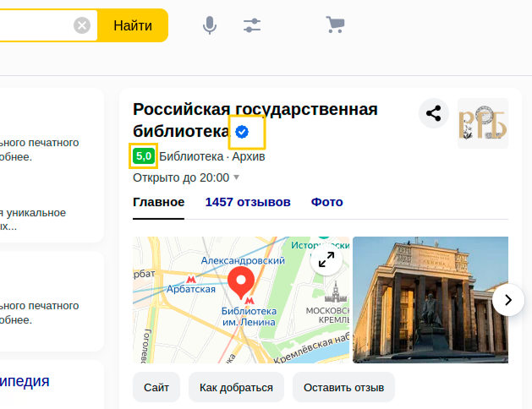Viewport: 532px width, 409px height.
Task: Click the Как добраться button
Action: pyautogui.click(x=236, y=388)
